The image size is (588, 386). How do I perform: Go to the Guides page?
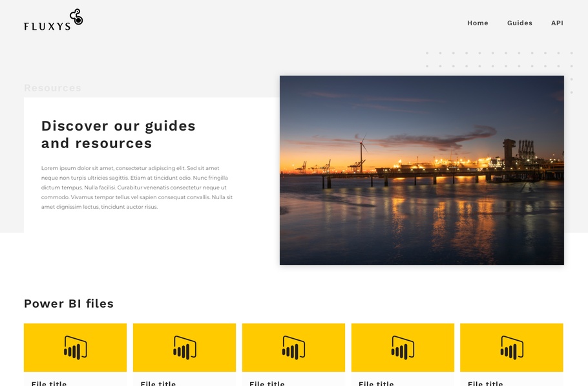tap(520, 23)
